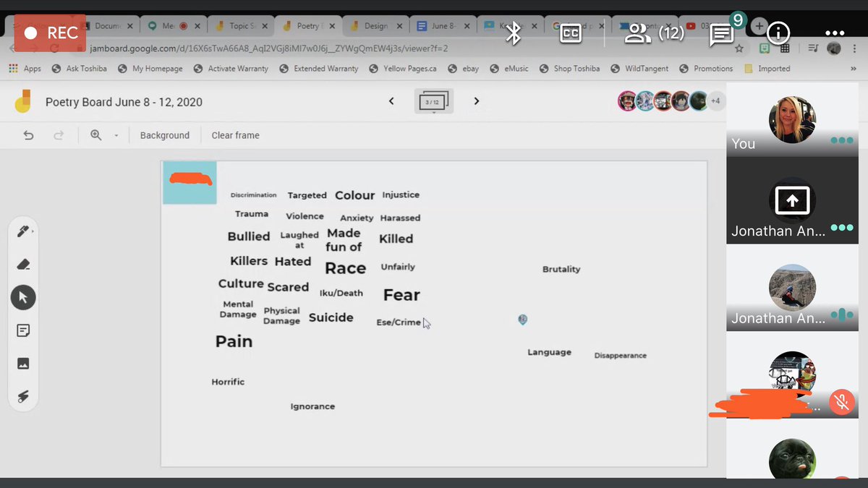This screenshot has height=488, width=868.
Task: Select the blue sticky note on board
Action: click(190, 183)
